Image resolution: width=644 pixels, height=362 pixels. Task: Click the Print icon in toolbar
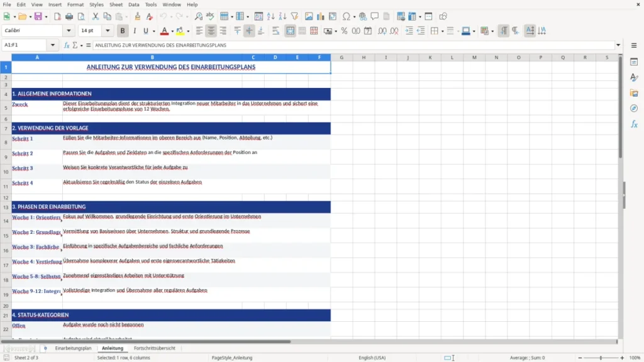pos(69,16)
